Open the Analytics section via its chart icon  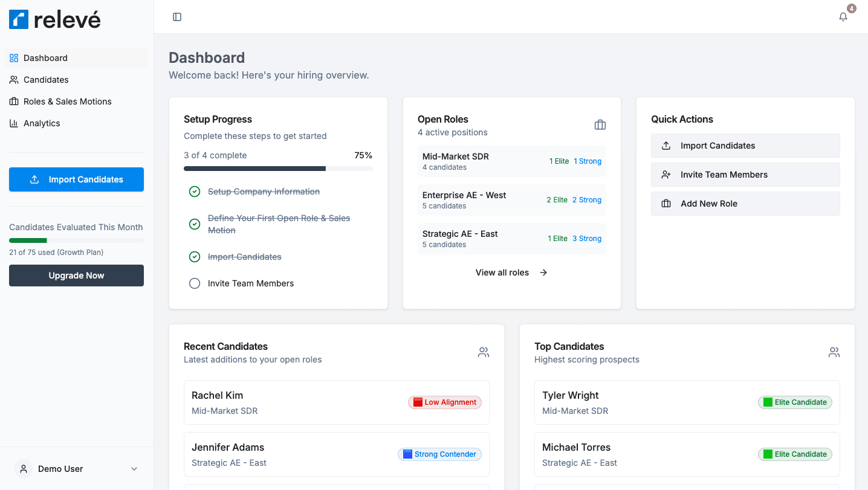point(13,123)
